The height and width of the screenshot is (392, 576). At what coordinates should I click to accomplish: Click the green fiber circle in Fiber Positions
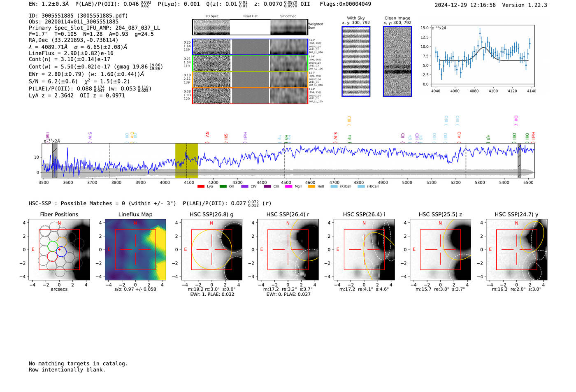click(x=52, y=246)
